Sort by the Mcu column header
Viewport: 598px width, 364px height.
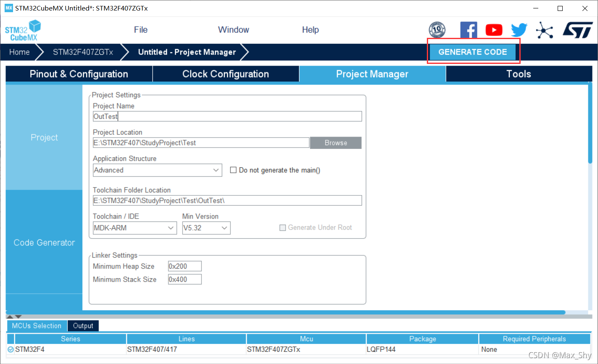tap(306, 339)
